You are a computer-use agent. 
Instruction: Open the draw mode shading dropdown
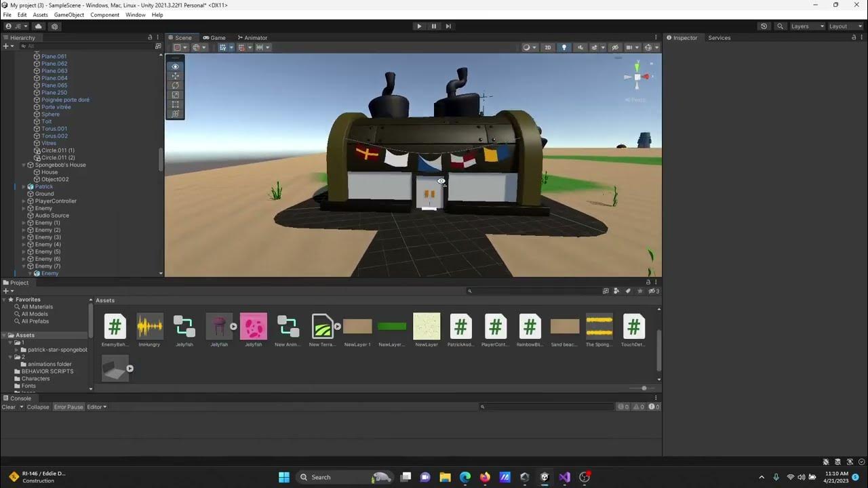529,47
